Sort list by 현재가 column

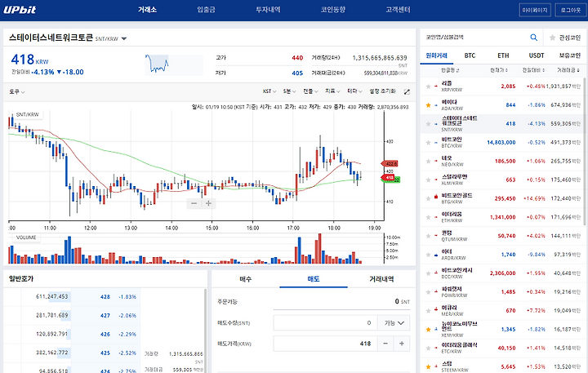click(x=499, y=70)
